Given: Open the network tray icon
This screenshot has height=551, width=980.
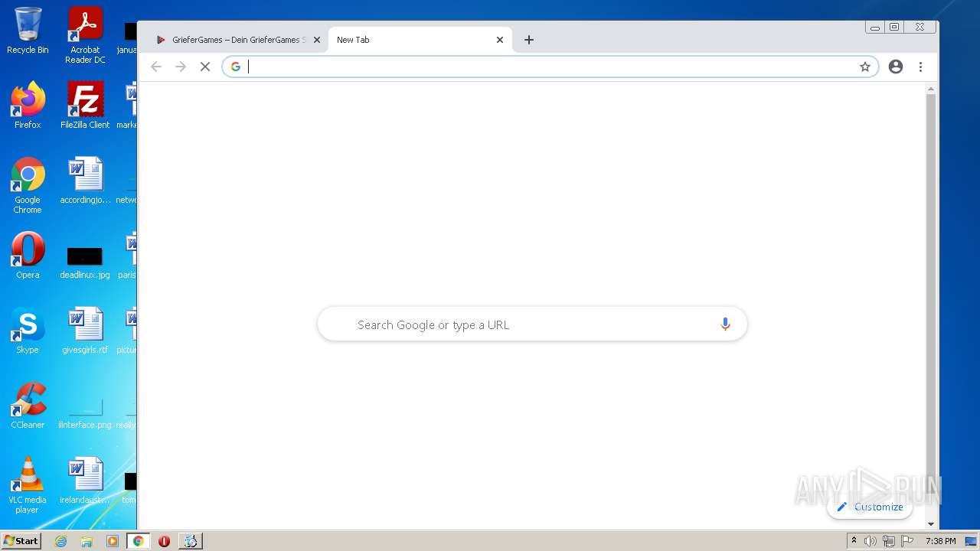Looking at the screenshot, I should (889, 541).
